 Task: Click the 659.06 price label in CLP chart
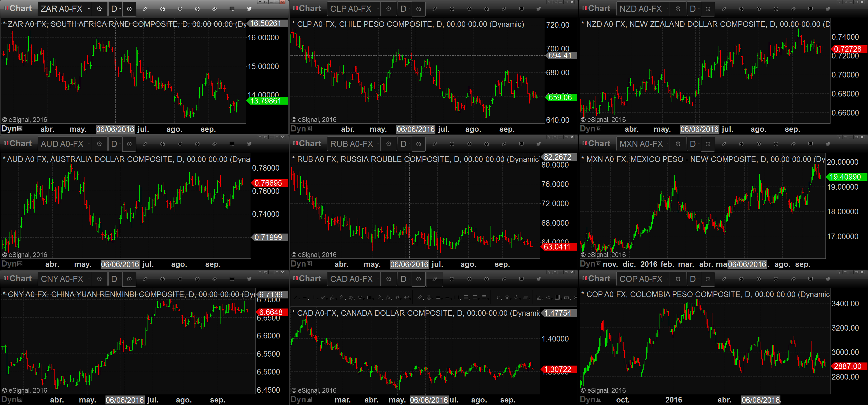(x=561, y=97)
